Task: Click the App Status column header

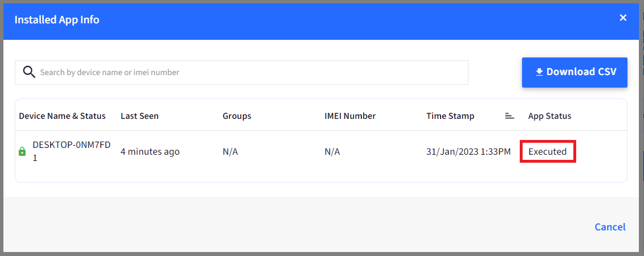Action: tap(549, 116)
